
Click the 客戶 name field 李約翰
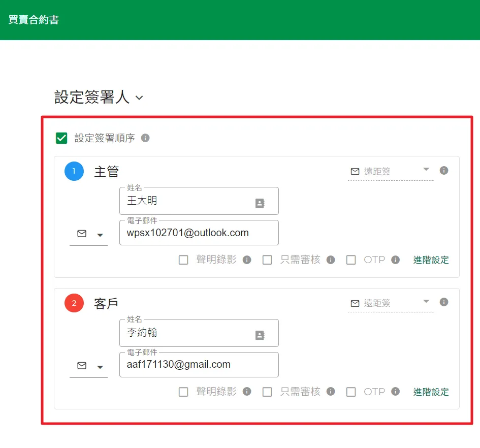(188, 333)
